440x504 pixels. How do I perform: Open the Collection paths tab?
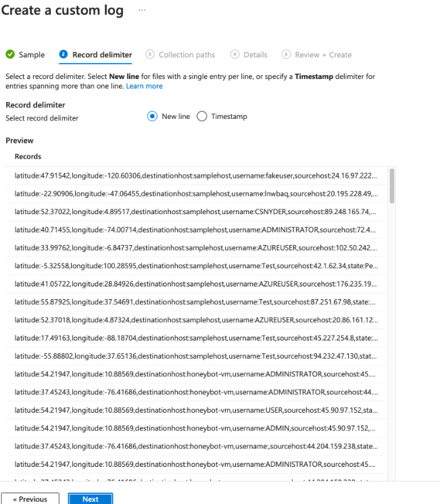coord(187,55)
